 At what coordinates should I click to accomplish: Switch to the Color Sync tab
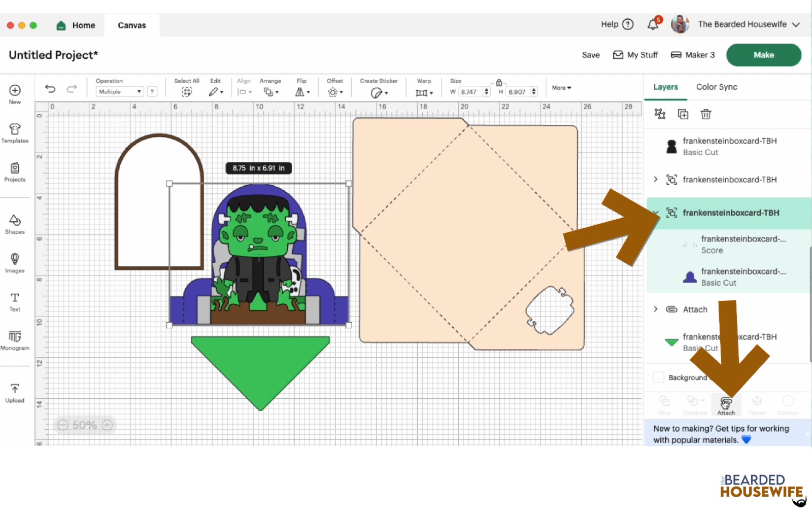[x=717, y=87]
